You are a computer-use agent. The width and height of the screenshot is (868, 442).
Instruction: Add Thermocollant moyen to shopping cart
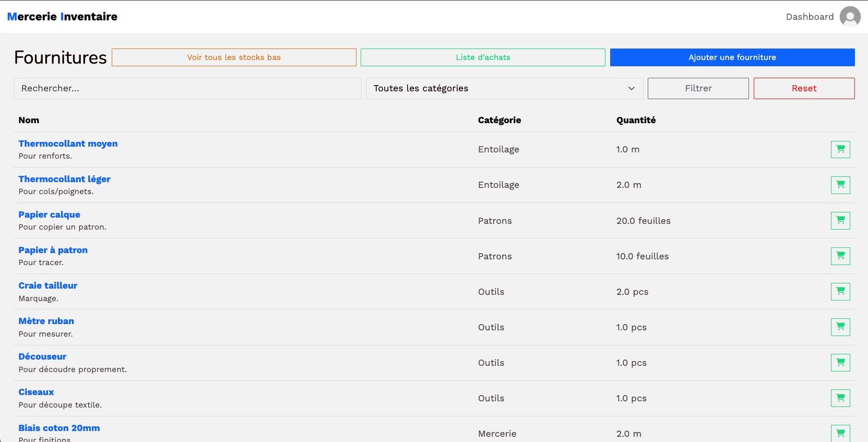840,149
